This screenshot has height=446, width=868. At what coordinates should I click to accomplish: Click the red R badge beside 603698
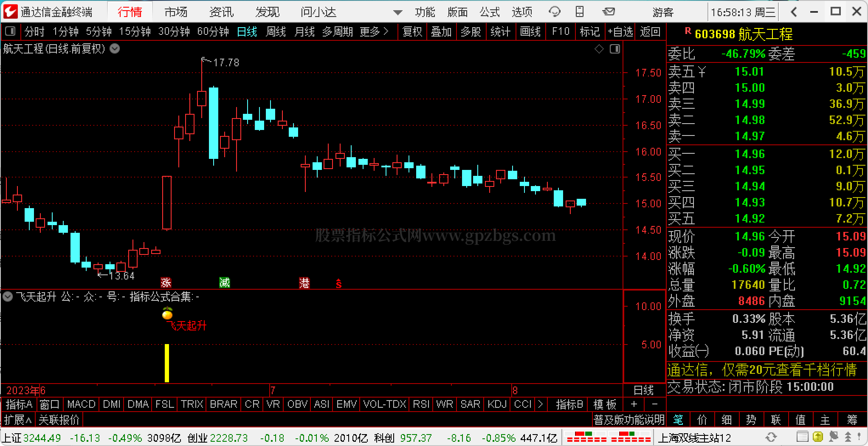pyautogui.click(x=688, y=31)
